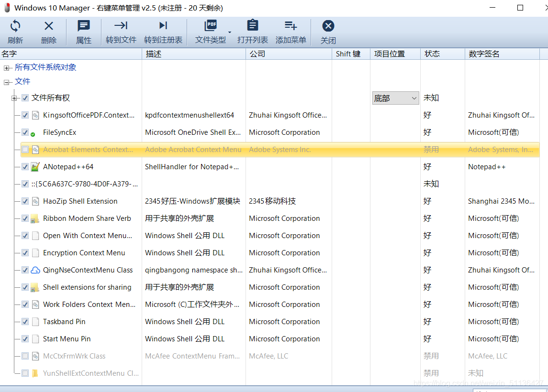Image resolution: width=548 pixels, height=392 pixels.
Task: Click the Shift 键 column header
Action: tap(351, 54)
